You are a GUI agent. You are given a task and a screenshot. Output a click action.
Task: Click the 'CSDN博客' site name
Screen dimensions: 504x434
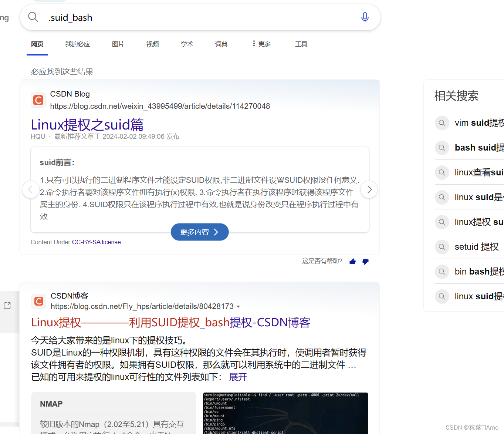pyautogui.click(x=70, y=296)
